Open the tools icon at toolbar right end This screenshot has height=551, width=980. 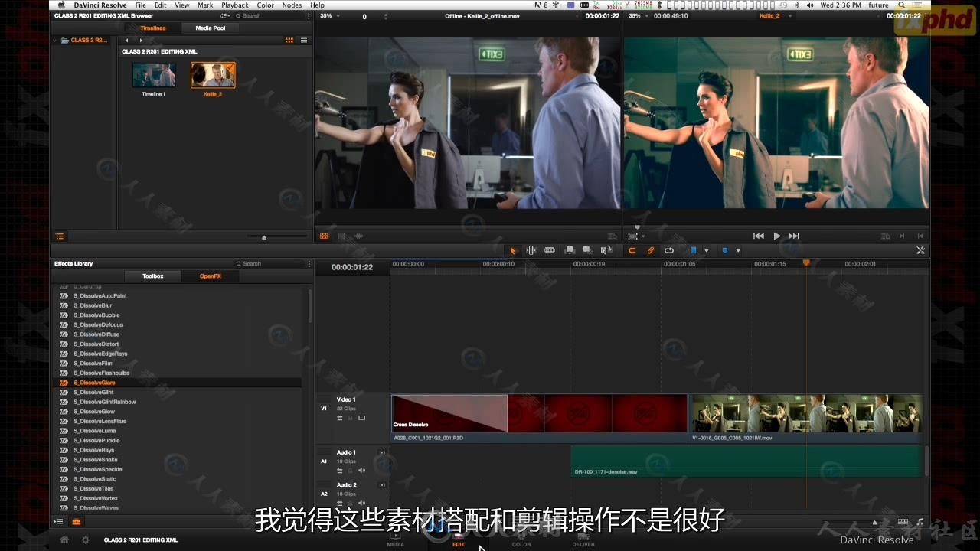tap(920, 250)
